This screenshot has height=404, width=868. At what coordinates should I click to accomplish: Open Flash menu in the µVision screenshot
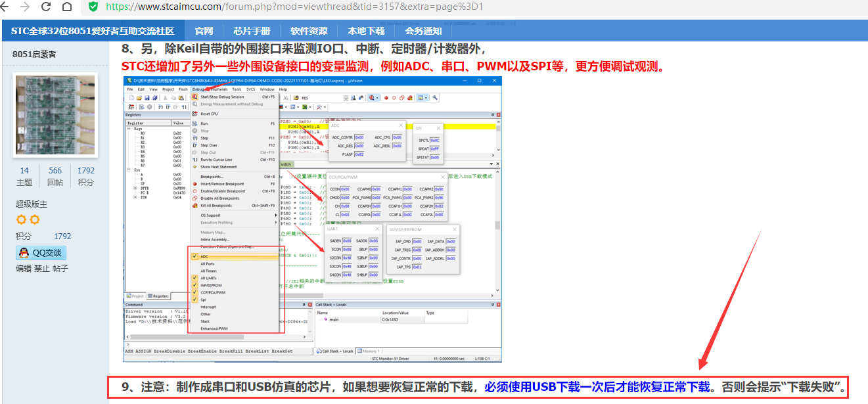183,89
